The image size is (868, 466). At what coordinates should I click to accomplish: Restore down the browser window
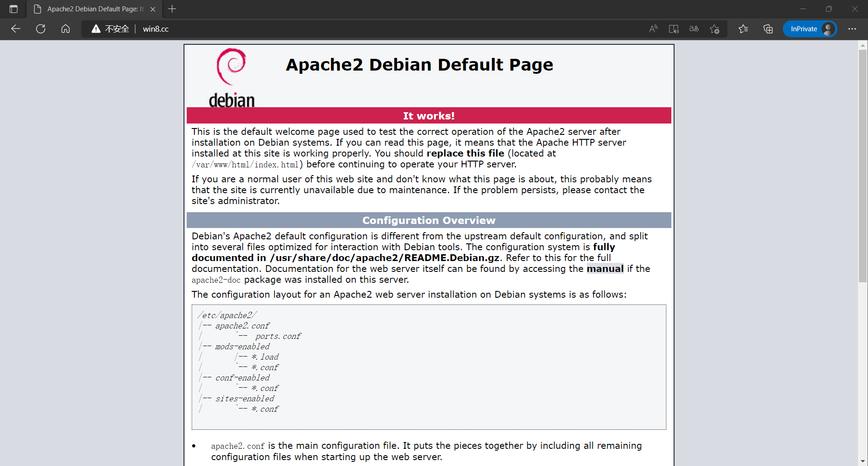pos(829,9)
